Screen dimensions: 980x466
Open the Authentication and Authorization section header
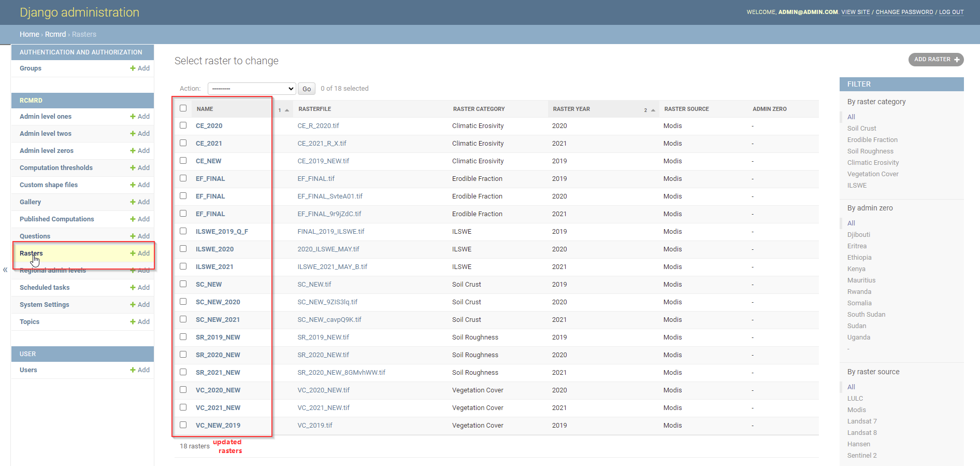click(81, 52)
